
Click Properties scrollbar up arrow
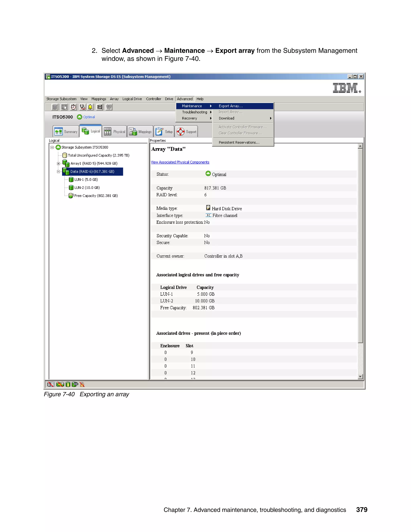point(360,146)
